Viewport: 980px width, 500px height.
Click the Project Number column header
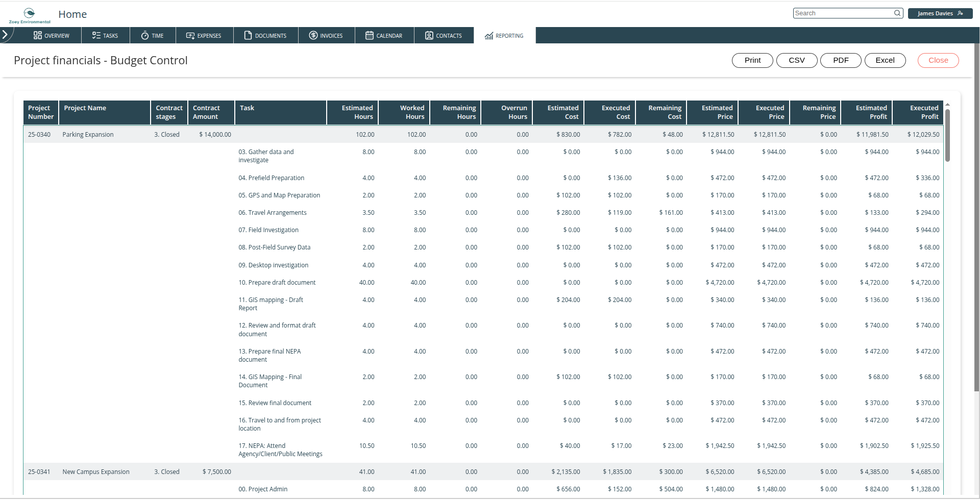(x=41, y=112)
